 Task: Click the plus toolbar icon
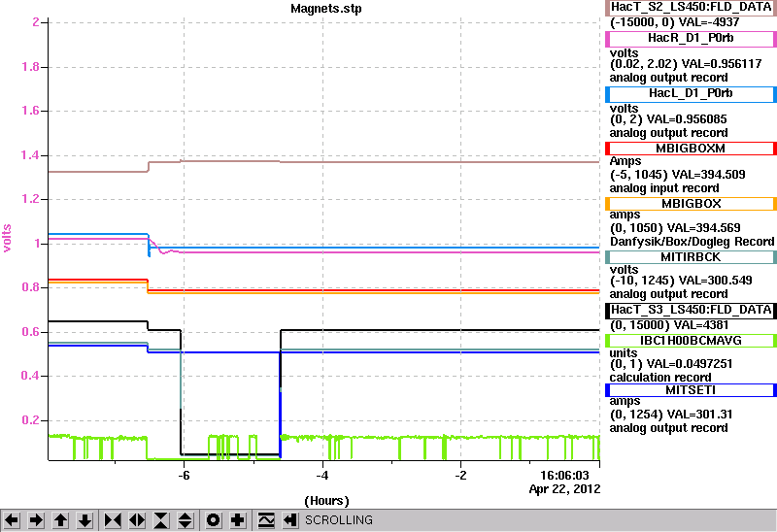238,520
